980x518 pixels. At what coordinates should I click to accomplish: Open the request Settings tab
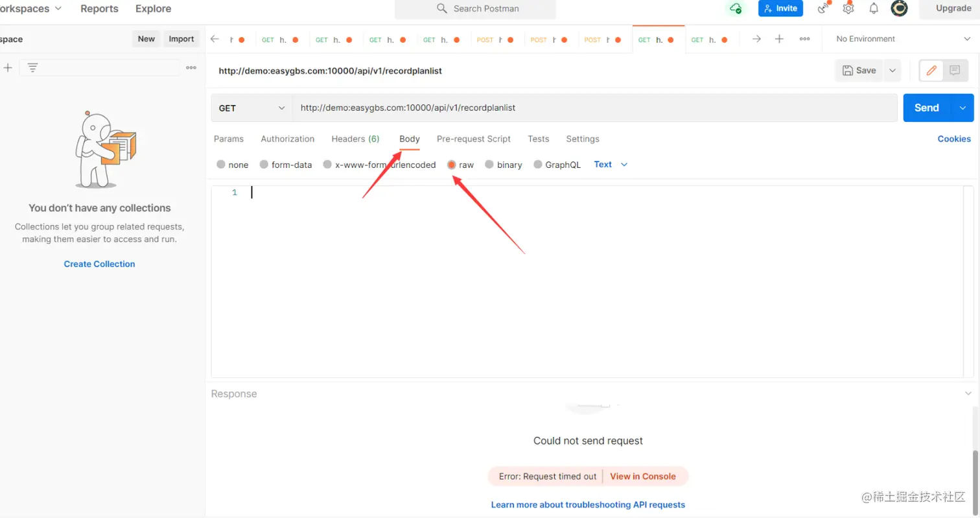(583, 139)
